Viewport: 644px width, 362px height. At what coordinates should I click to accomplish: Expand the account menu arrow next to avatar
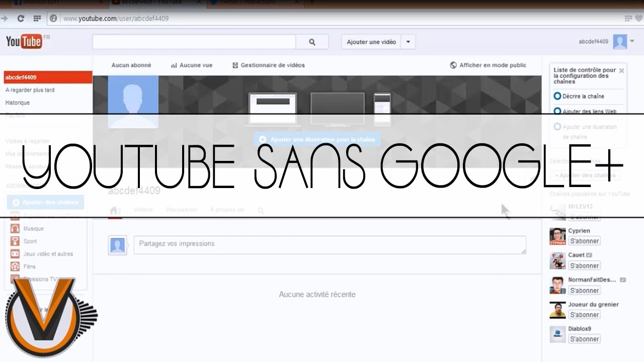click(x=632, y=42)
